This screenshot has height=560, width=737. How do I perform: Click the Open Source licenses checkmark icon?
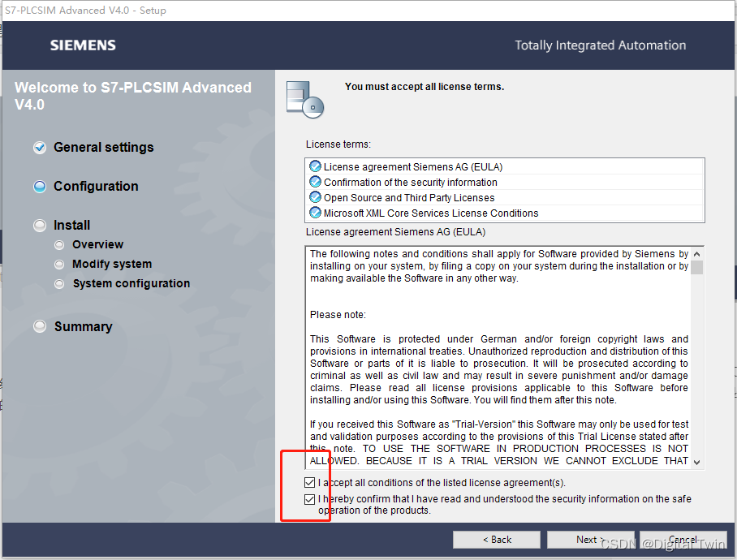[x=315, y=197]
